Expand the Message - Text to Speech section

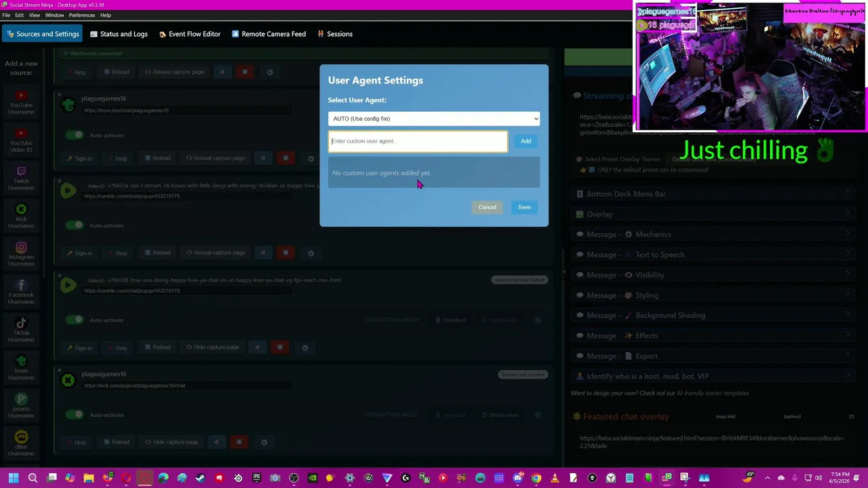(x=713, y=255)
